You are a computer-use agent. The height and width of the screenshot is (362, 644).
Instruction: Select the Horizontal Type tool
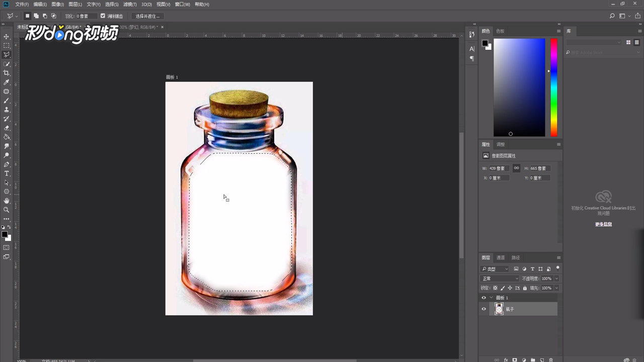(x=7, y=173)
